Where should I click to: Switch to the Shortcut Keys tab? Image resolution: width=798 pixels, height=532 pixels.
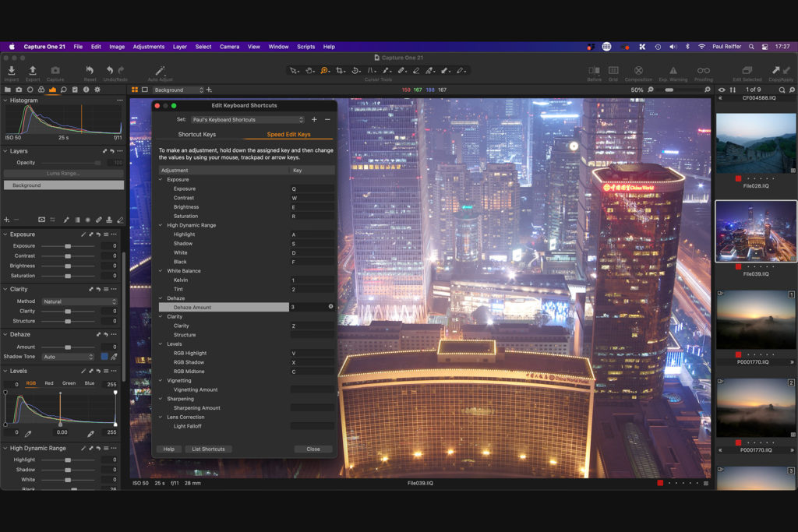coord(197,134)
